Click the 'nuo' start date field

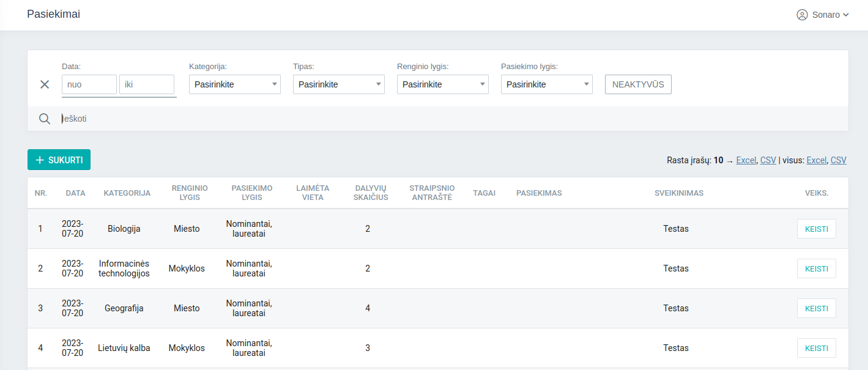[89, 84]
